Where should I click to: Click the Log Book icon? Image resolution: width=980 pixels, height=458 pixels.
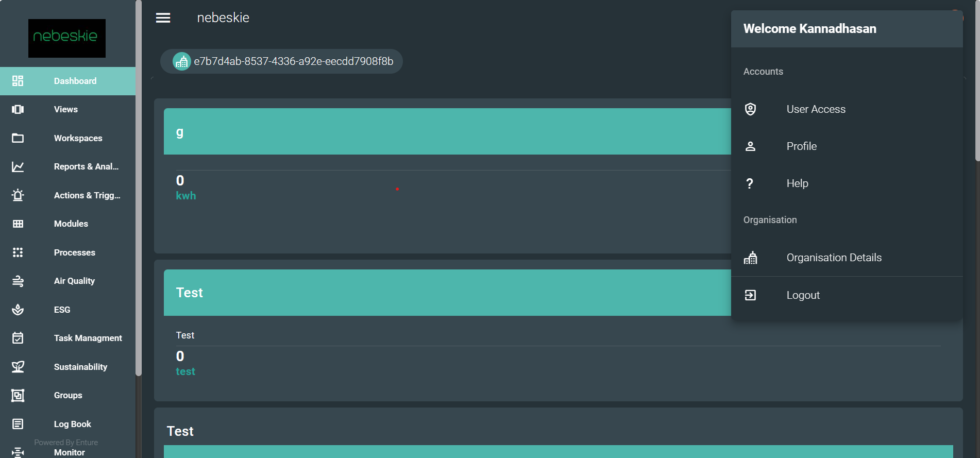tap(18, 424)
